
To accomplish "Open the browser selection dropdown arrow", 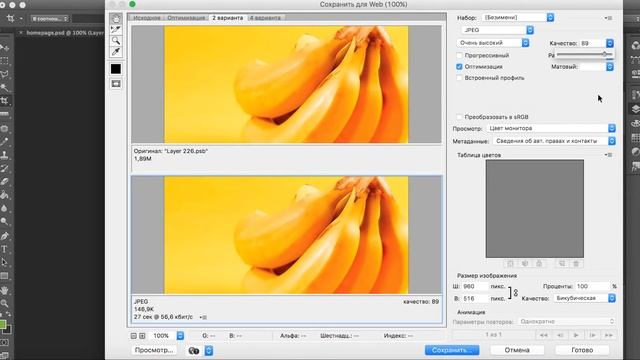I will (209, 351).
